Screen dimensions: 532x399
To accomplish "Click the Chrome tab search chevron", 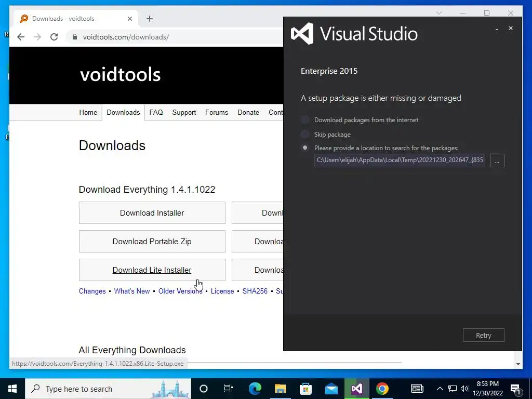I will click(x=438, y=13).
